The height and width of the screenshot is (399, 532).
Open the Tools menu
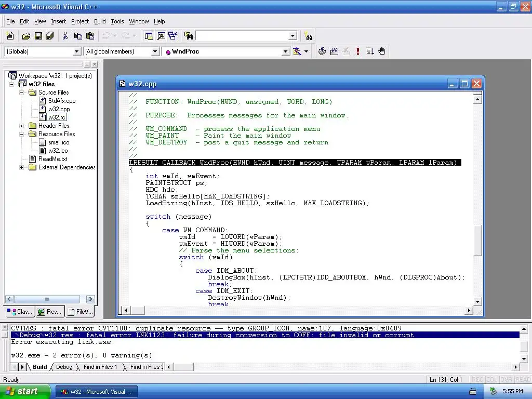pos(117,21)
